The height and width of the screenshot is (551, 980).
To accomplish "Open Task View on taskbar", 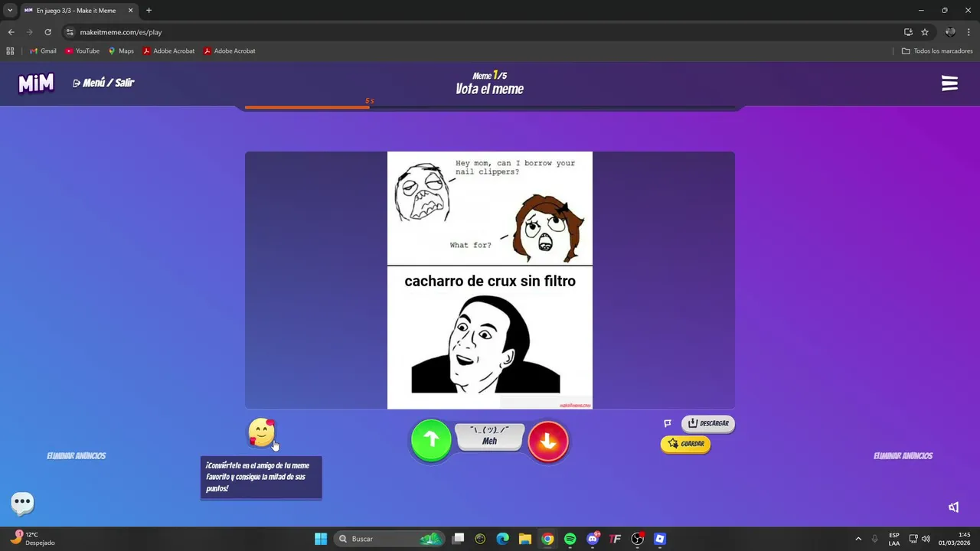I will [458, 539].
